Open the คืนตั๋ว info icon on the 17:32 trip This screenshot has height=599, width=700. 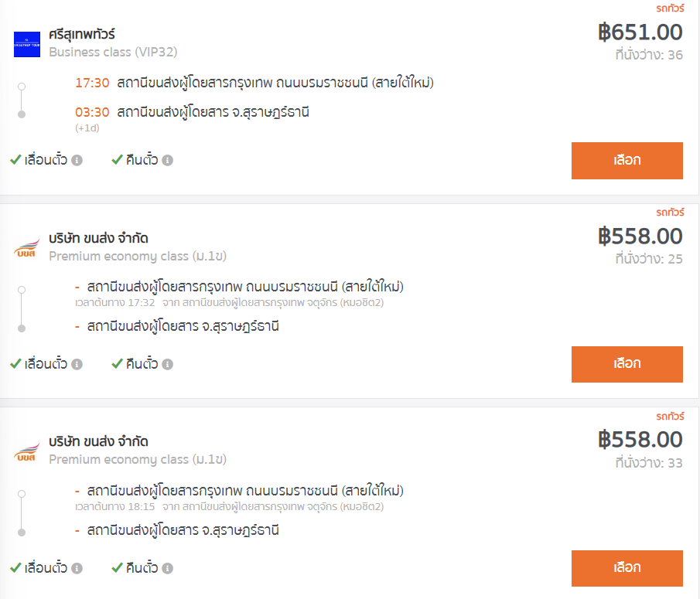[x=167, y=364]
